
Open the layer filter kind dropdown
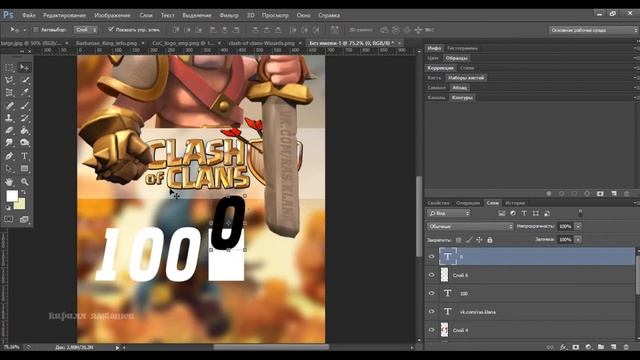click(x=449, y=213)
